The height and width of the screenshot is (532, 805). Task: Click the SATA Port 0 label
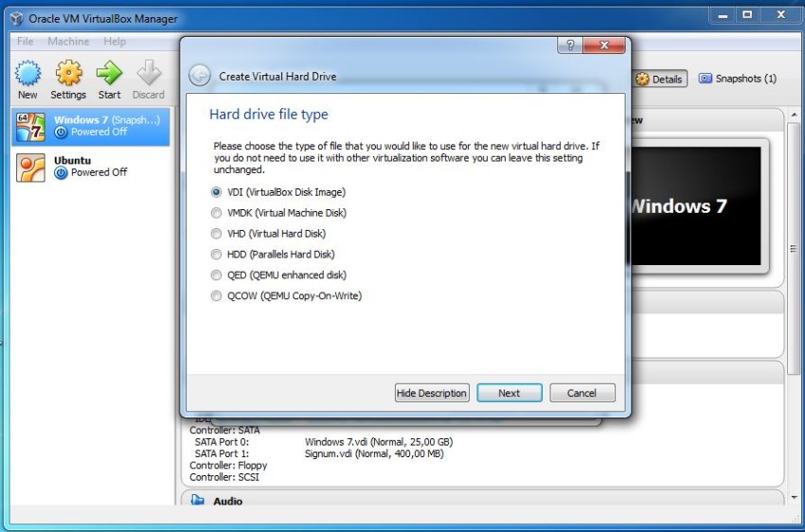click(x=222, y=442)
